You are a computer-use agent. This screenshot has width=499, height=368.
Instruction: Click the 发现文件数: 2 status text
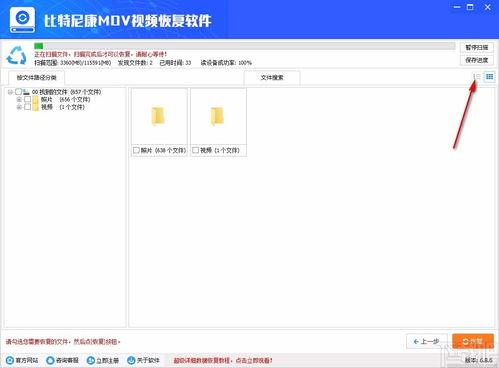tap(135, 62)
